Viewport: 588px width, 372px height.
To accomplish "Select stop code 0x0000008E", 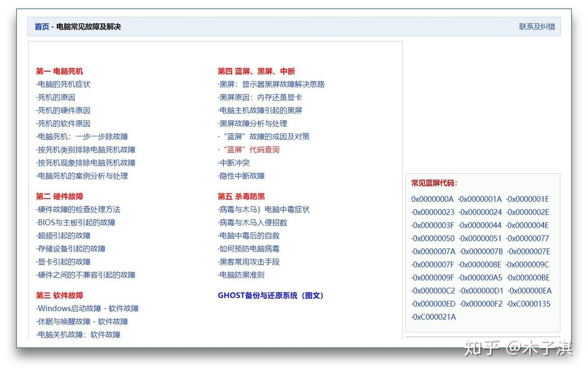I will pyautogui.click(x=481, y=264).
